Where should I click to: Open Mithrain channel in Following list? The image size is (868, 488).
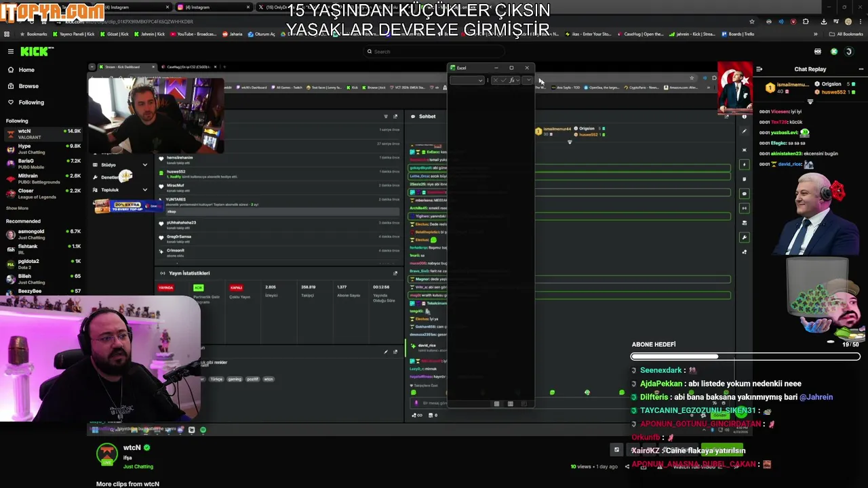(43, 178)
